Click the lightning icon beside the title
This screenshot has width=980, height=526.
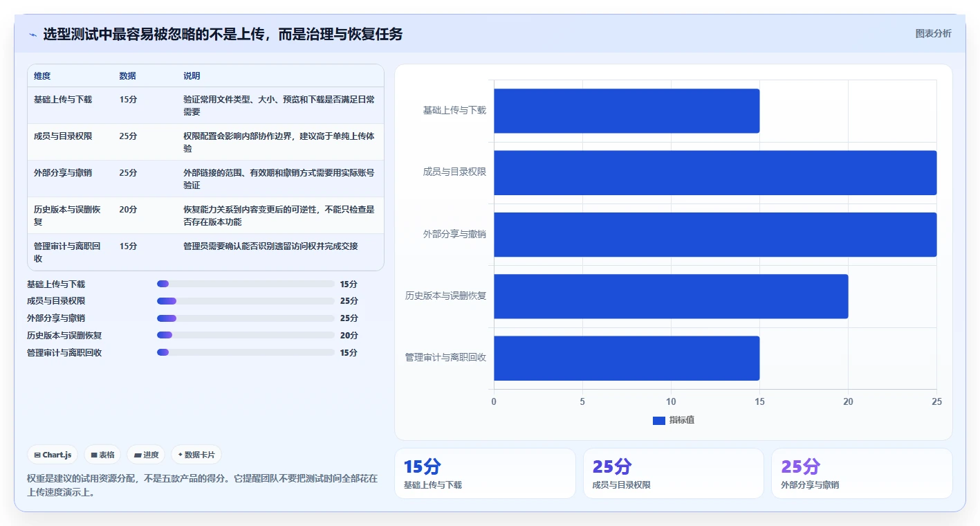(33, 35)
